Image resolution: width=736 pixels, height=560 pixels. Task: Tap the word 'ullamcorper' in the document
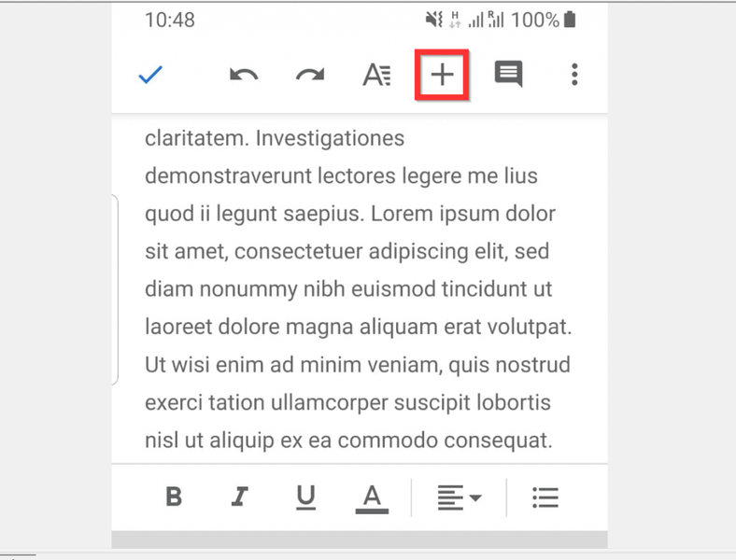[x=329, y=403]
